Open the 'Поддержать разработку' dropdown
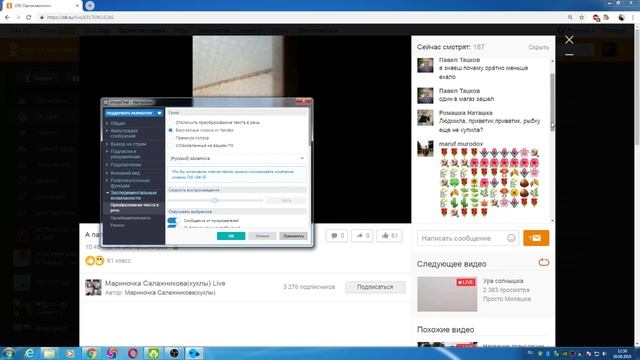The height and width of the screenshot is (360, 640). point(134,113)
